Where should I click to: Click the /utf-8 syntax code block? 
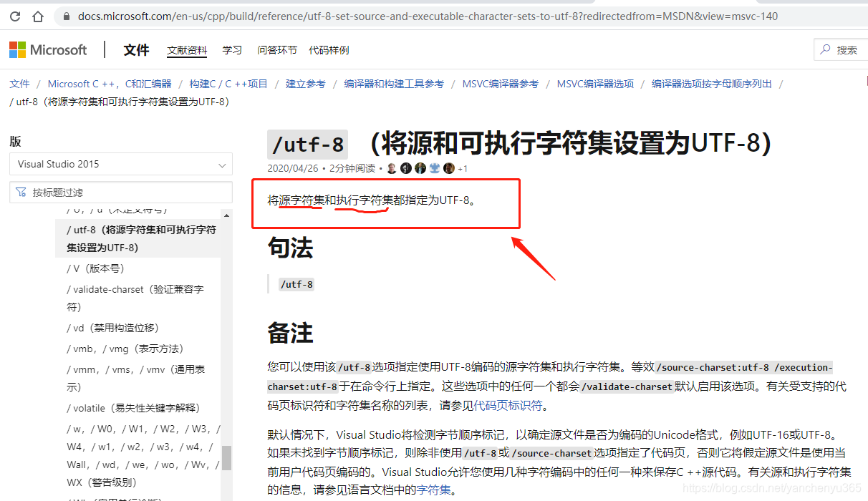296,284
